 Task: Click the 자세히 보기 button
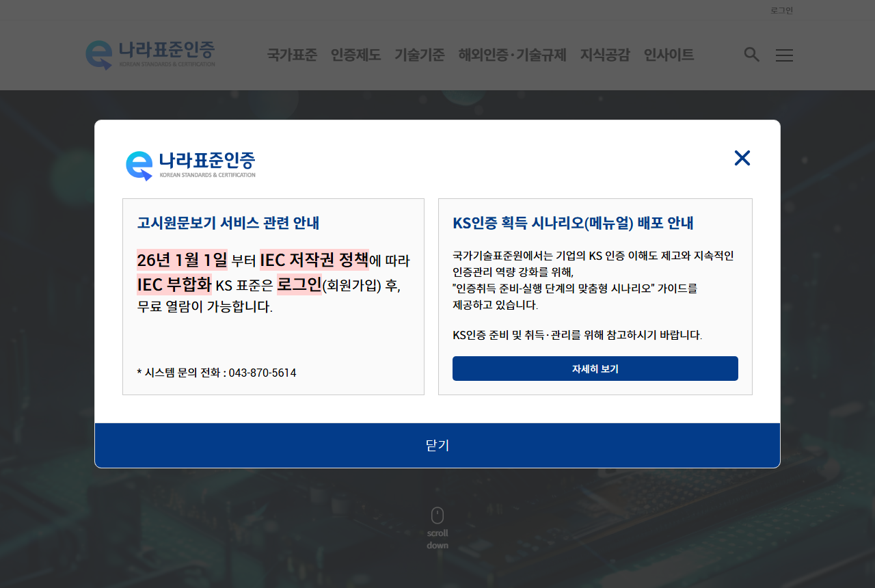coord(595,369)
